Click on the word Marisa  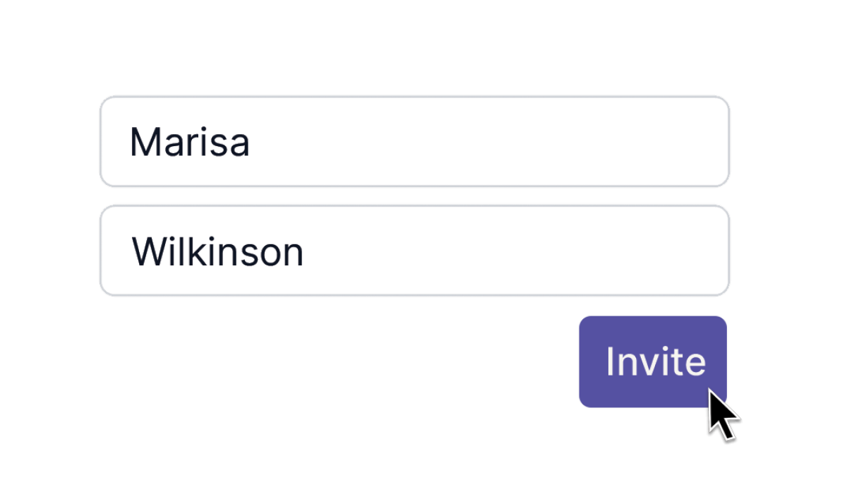pyautogui.click(x=189, y=143)
